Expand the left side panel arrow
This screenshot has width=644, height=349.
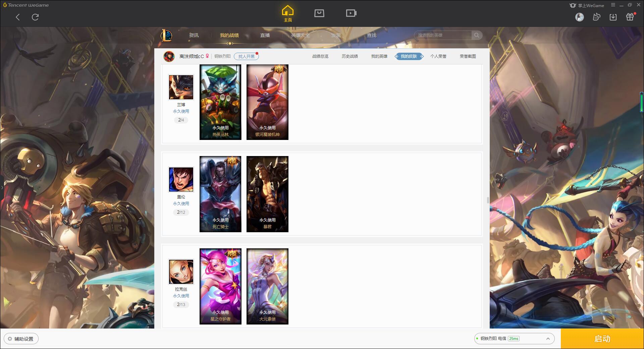pos(2,187)
